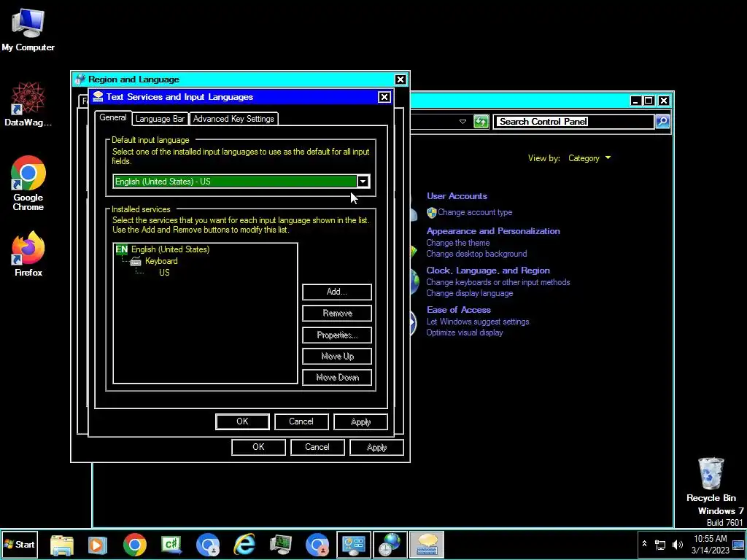Click the Control Panel search magnifier icon
This screenshot has height=560, width=747.
tap(662, 122)
